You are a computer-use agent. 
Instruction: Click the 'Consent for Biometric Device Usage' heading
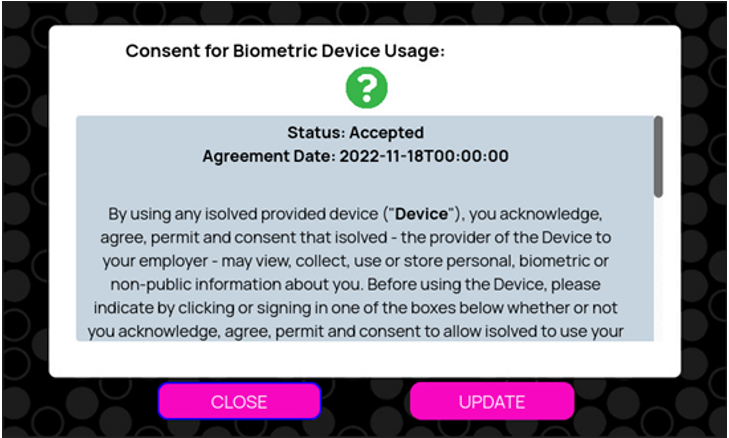pos(285,51)
